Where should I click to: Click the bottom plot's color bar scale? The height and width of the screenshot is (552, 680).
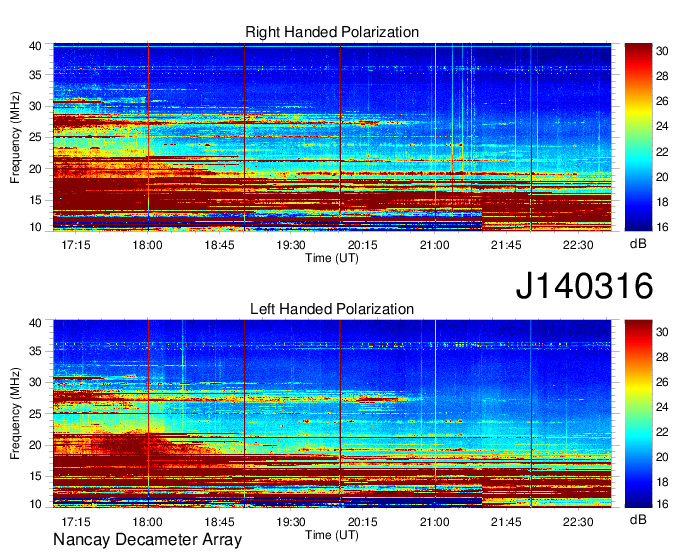click(638, 414)
